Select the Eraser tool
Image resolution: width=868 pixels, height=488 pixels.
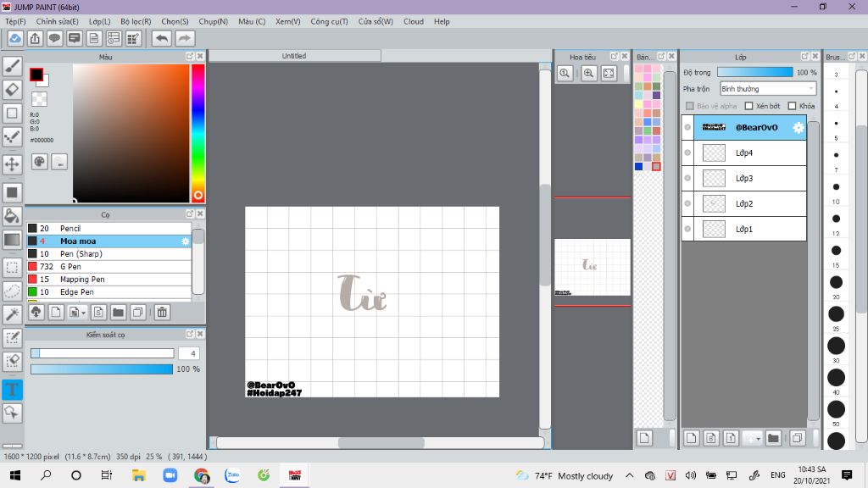pyautogui.click(x=12, y=90)
